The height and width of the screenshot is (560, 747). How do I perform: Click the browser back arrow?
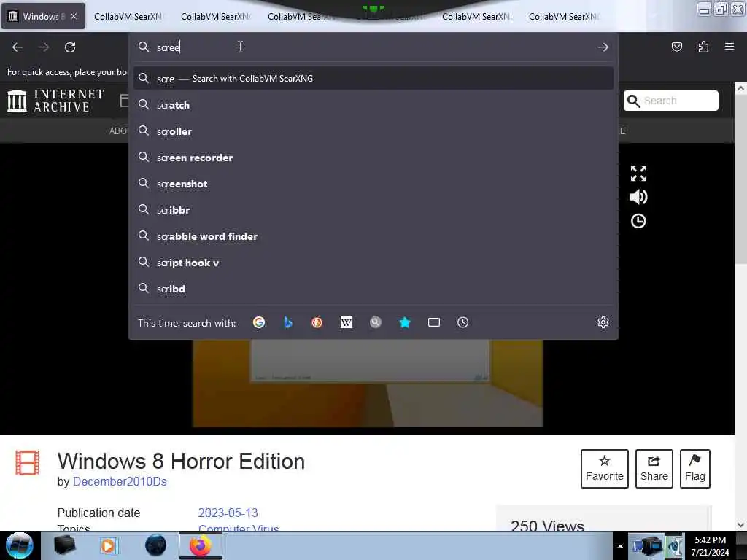point(18,47)
